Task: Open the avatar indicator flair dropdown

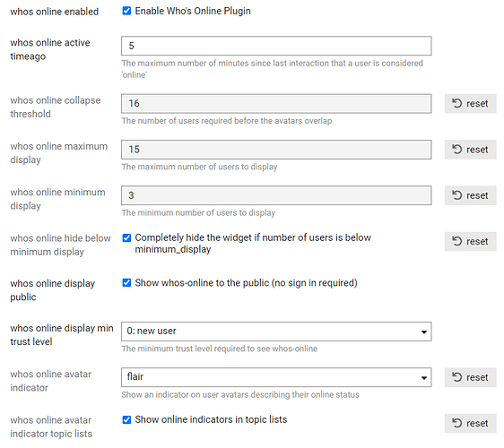Action: click(276, 377)
